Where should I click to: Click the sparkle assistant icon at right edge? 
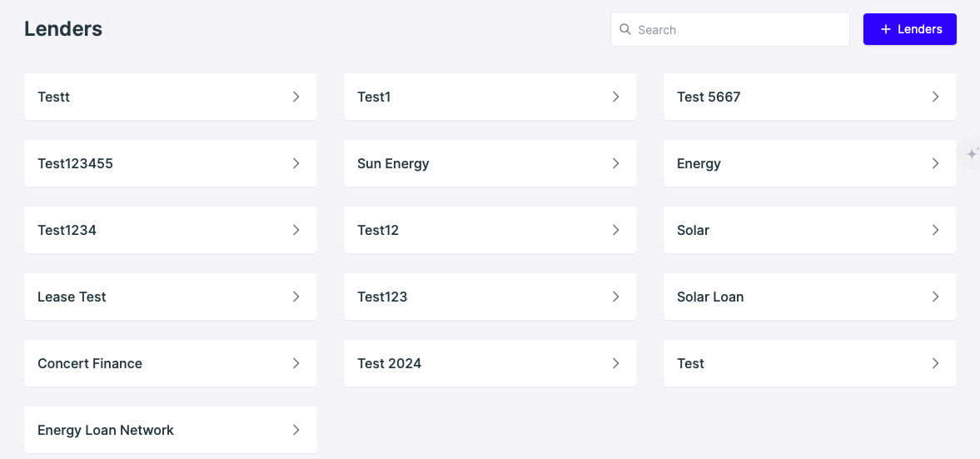[972, 154]
